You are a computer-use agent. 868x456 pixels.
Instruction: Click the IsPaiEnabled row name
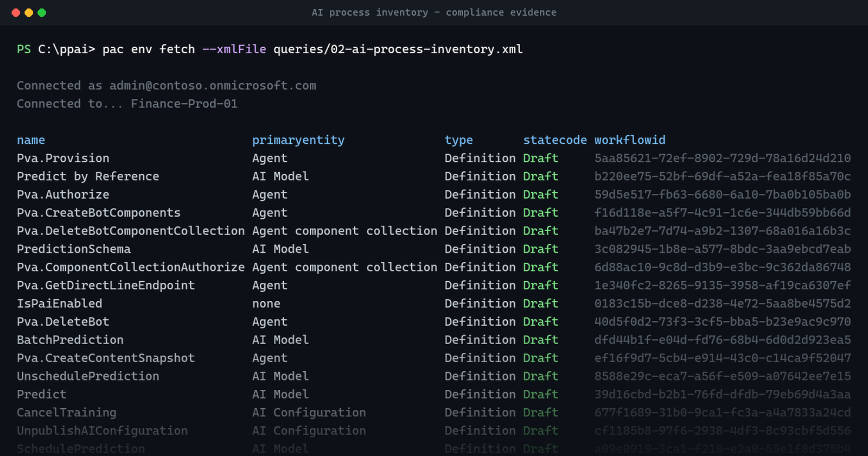60,303
